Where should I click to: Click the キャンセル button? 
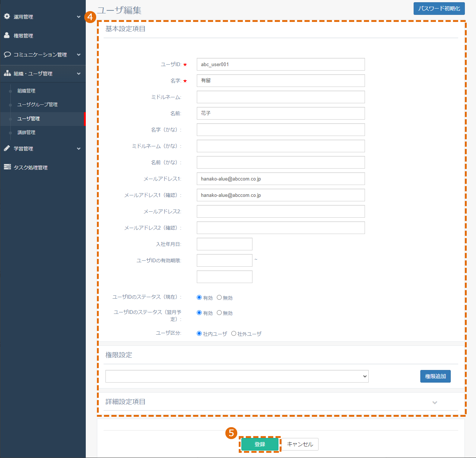coord(300,444)
